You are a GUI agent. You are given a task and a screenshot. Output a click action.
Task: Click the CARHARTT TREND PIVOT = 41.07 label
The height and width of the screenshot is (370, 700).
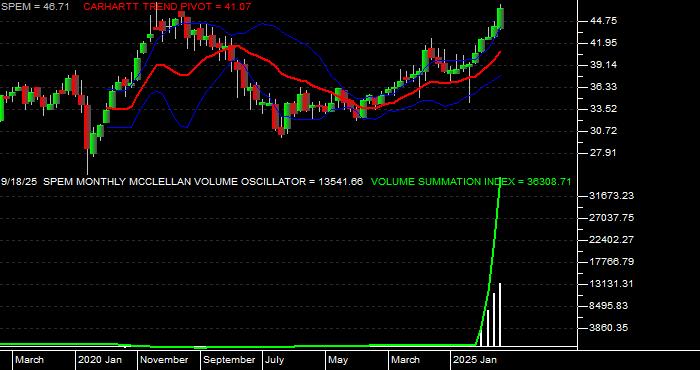tap(167, 7)
